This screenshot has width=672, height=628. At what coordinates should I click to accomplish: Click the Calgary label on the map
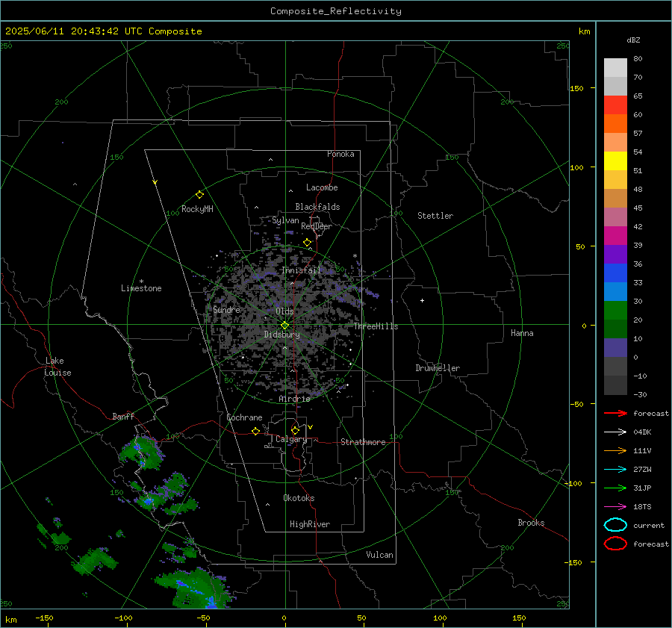click(291, 439)
